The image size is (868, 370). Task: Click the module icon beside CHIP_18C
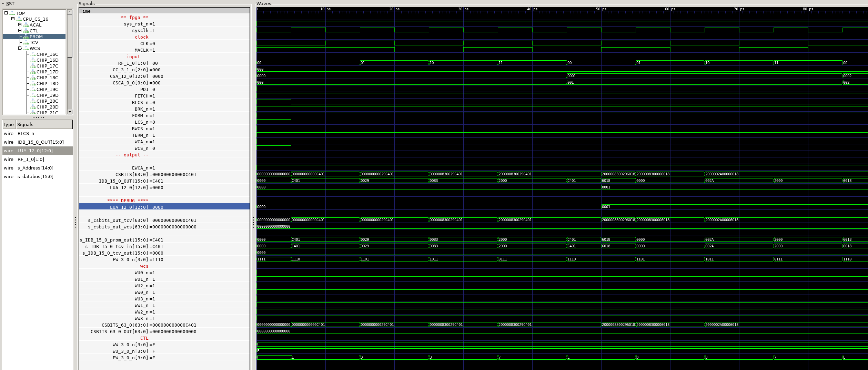click(x=33, y=78)
